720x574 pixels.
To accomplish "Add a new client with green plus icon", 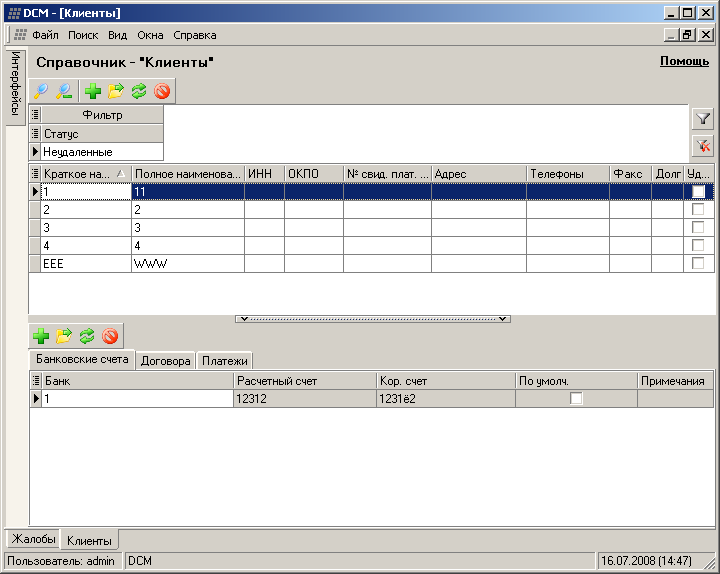I will pyautogui.click(x=93, y=91).
